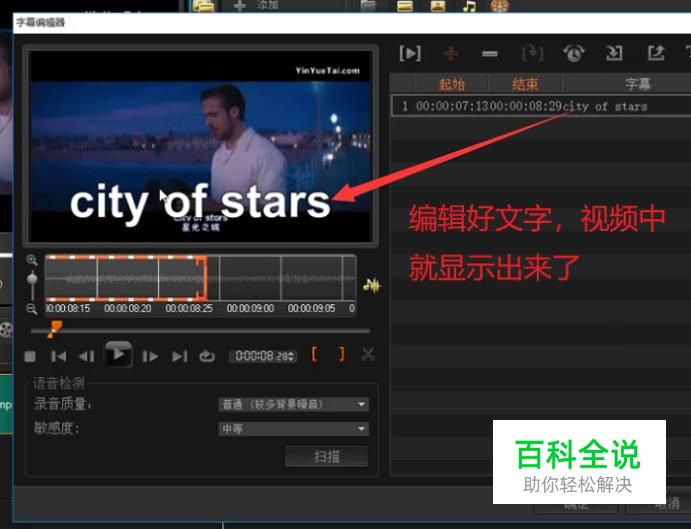
Task: Open the recording quality dropdown
Action: point(293,404)
